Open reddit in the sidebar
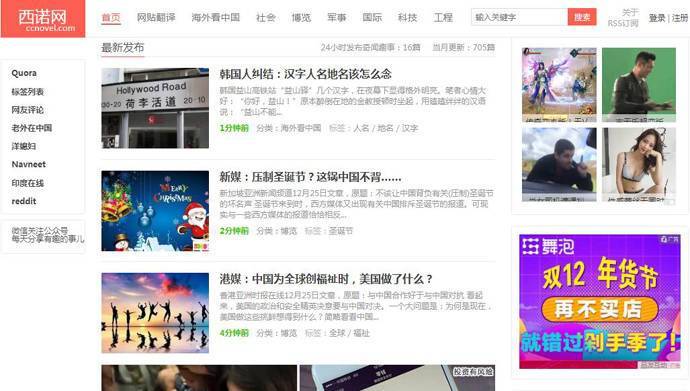Image resolution: width=690 pixels, height=391 pixels. click(x=24, y=201)
